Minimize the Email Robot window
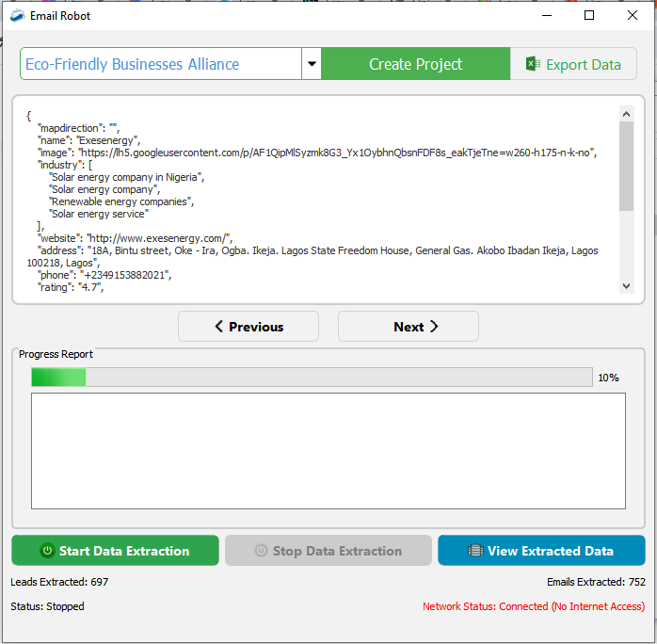Image resolution: width=657 pixels, height=644 pixels. click(x=546, y=15)
